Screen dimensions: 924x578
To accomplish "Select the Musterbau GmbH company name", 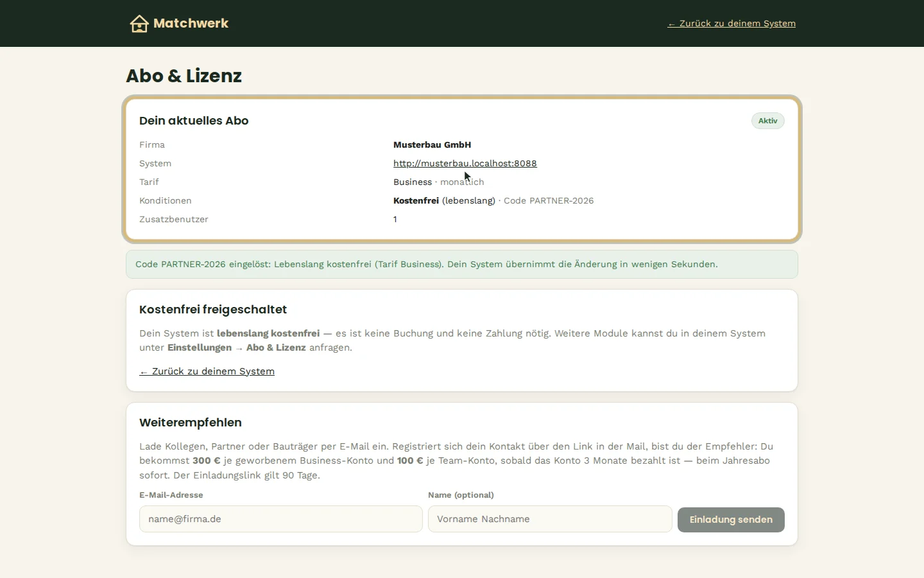I will tap(432, 144).
